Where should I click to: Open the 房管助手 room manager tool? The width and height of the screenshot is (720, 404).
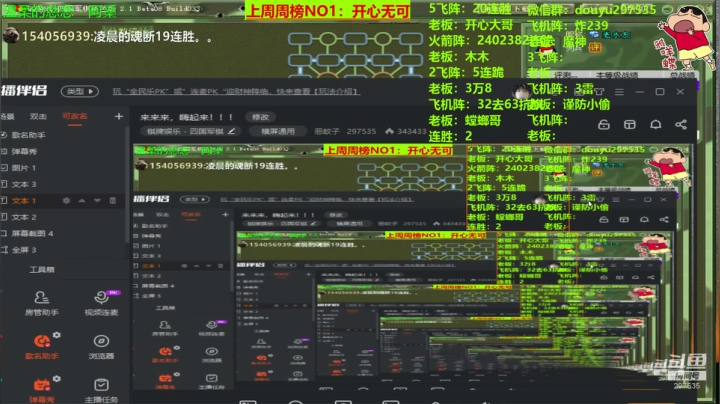click(x=41, y=303)
